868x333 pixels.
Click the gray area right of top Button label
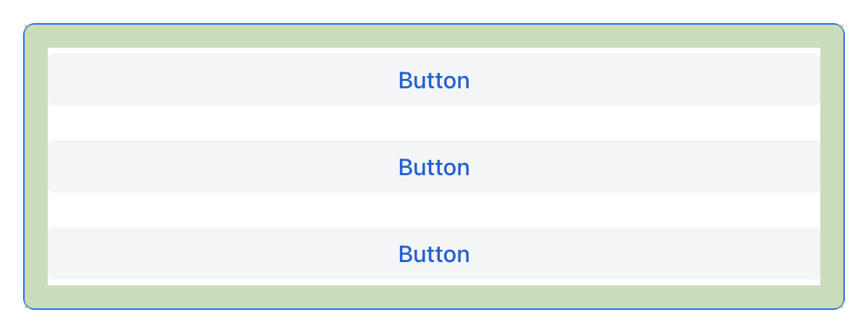click(651, 80)
